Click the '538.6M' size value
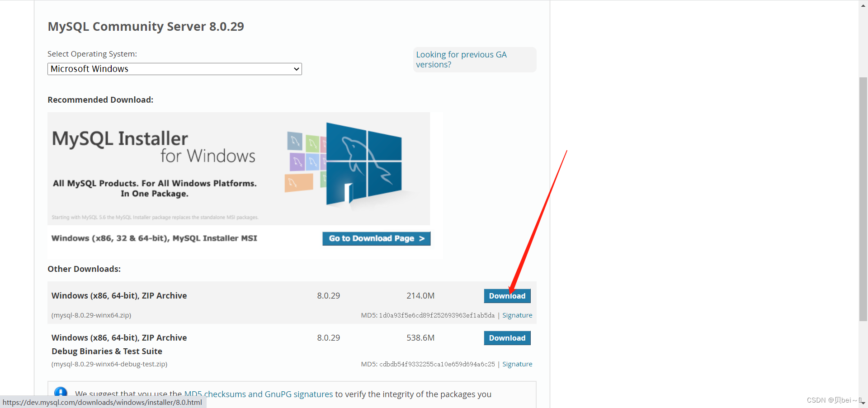The image size is (868, 408). (x=420, y=338)
